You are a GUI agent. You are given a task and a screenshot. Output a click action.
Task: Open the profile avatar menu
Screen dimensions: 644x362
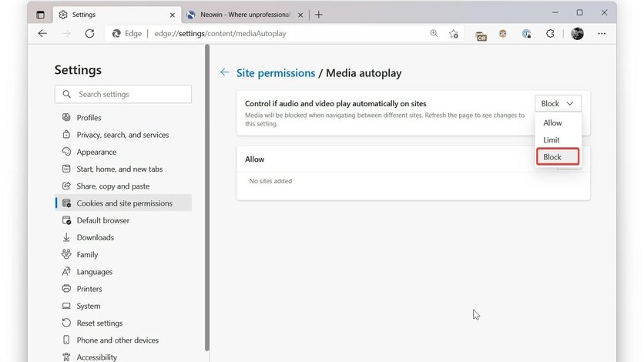pyautogui.click(x=578, y=34)
